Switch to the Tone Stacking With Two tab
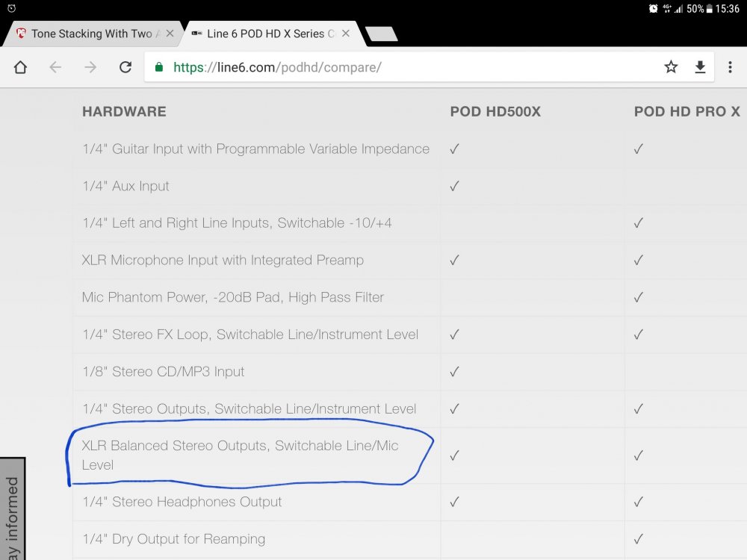The image size is (747, 560). (90, 34)
